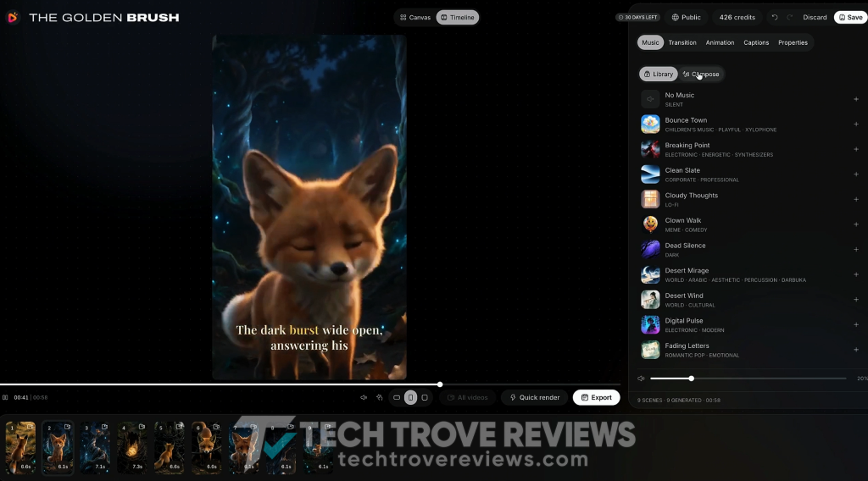Start a Quick render

click(x=535, y=397)
